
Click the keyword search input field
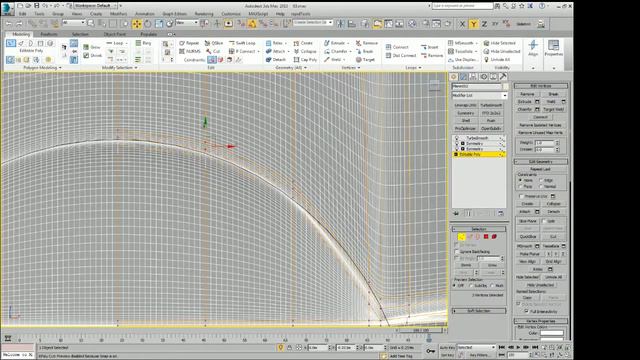click(x=462, y=6)
